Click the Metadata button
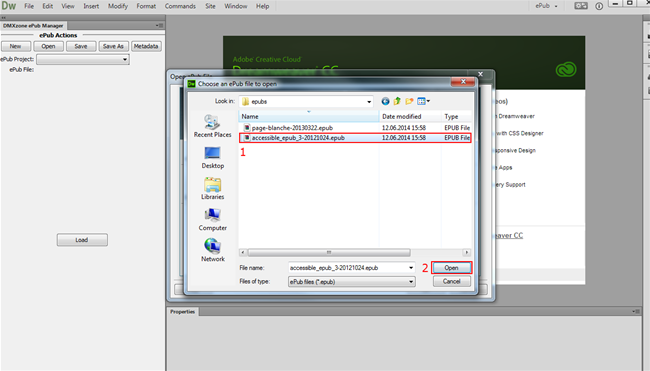This screenshot has width=650, height=371. 146,46
